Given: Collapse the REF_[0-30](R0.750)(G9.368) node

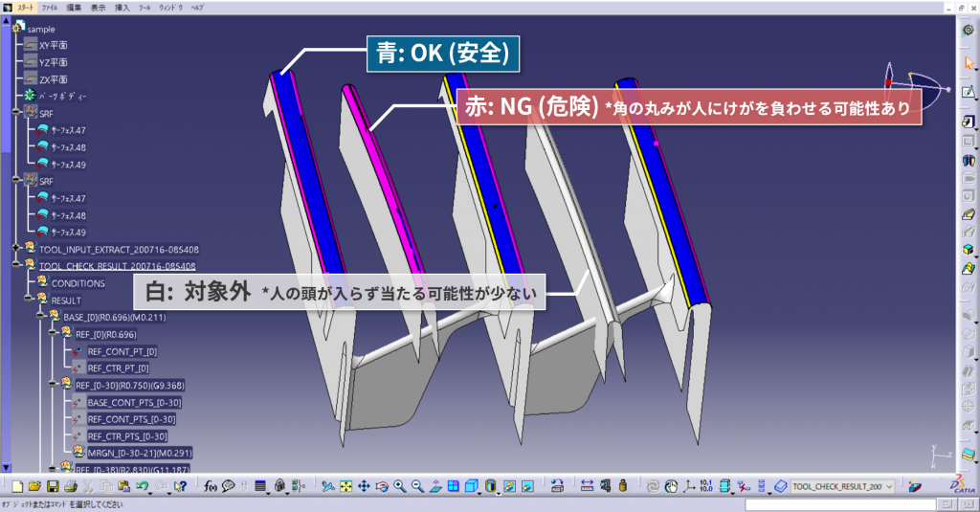Looking at the screenshot, I should tap(54, 385).
